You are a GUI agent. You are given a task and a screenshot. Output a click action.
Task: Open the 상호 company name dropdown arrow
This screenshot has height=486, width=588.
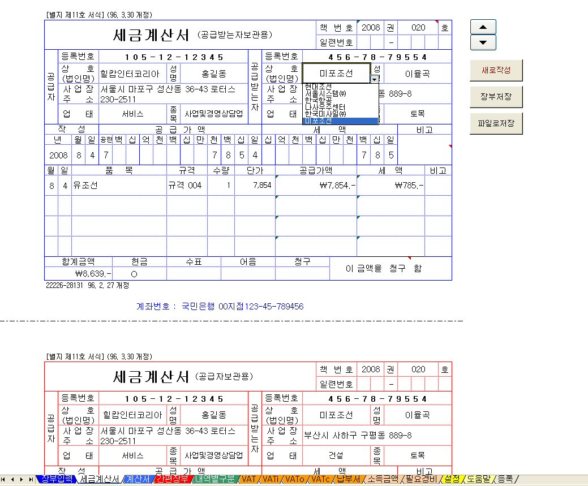coord(375,79)
